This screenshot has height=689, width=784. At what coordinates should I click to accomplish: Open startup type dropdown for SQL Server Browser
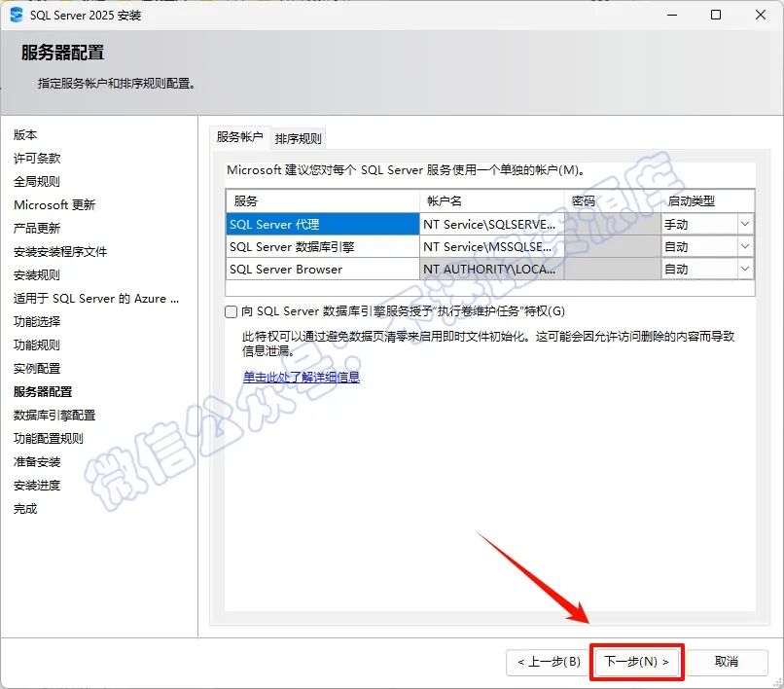[744, 270]
